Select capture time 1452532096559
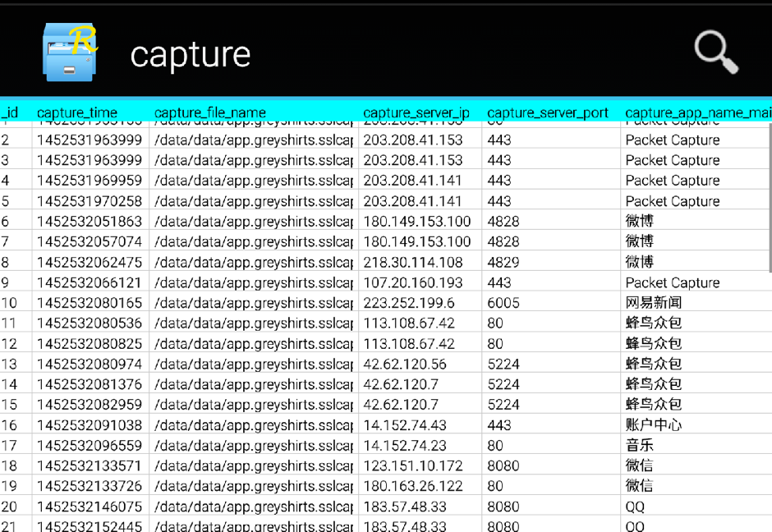The height and width of the screenshot is (532, 772). [90, 445]
